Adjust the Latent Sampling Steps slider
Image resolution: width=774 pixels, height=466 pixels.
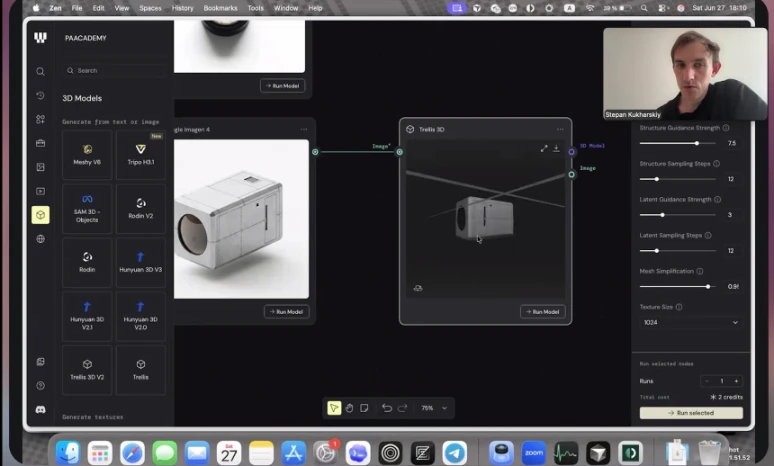678,251
